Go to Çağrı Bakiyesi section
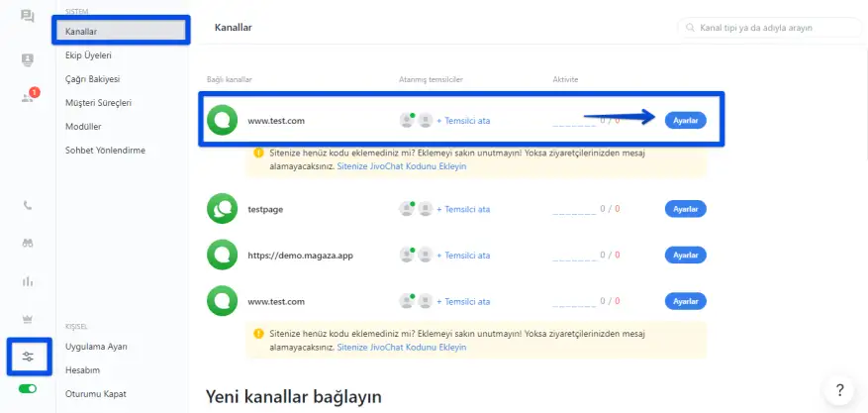This screenshot has height=413, width=868. click(92, 78)
